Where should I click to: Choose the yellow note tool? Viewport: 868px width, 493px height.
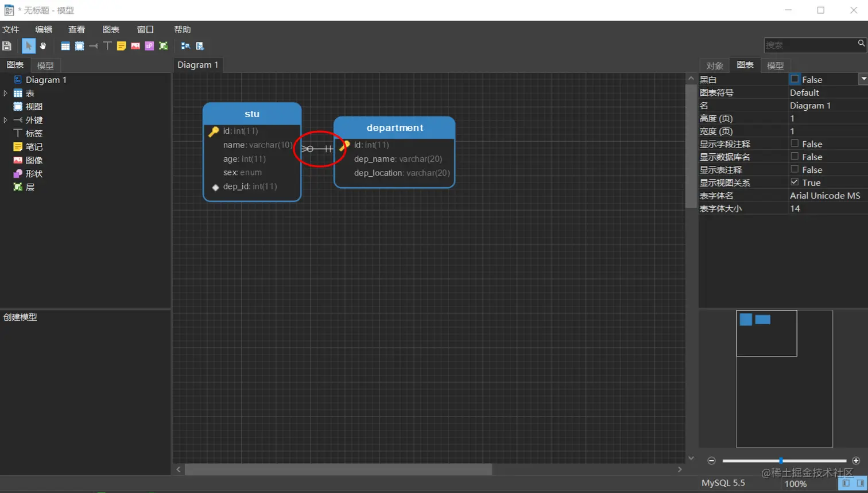[121, 46]
